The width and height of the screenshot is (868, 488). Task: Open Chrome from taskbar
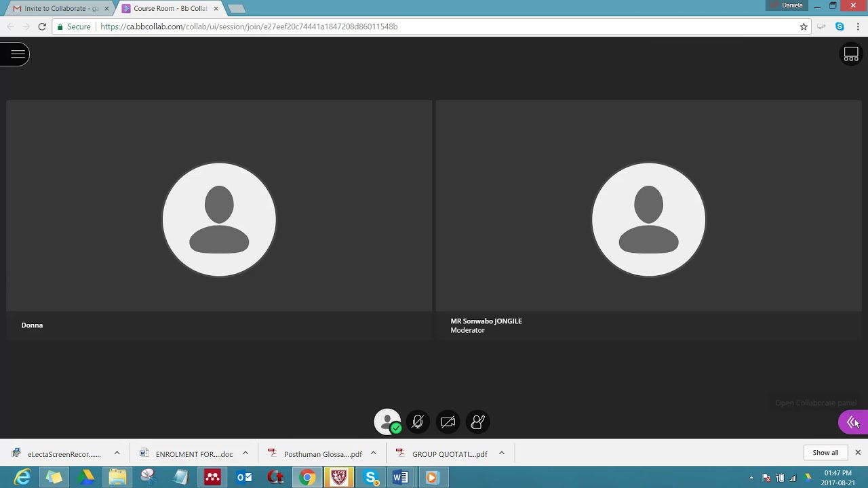[x=307, y=477]
